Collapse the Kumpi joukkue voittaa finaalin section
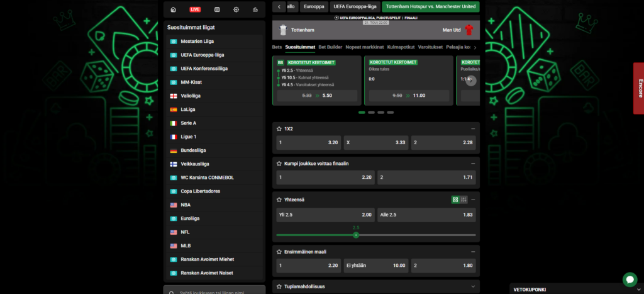 473,163
